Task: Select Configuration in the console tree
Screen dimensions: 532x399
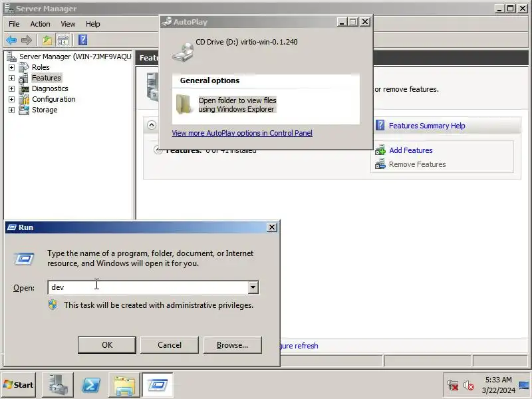Action: (x=54, y=99)
